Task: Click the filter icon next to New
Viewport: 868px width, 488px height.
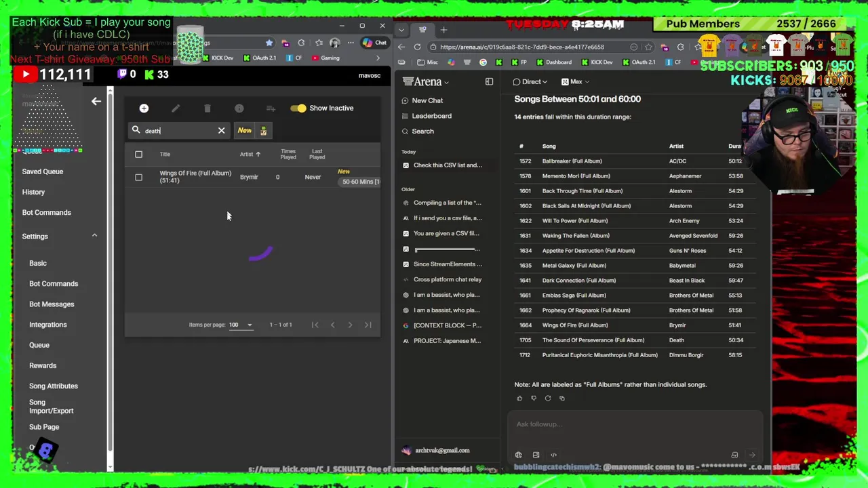Action: (264, 131)
